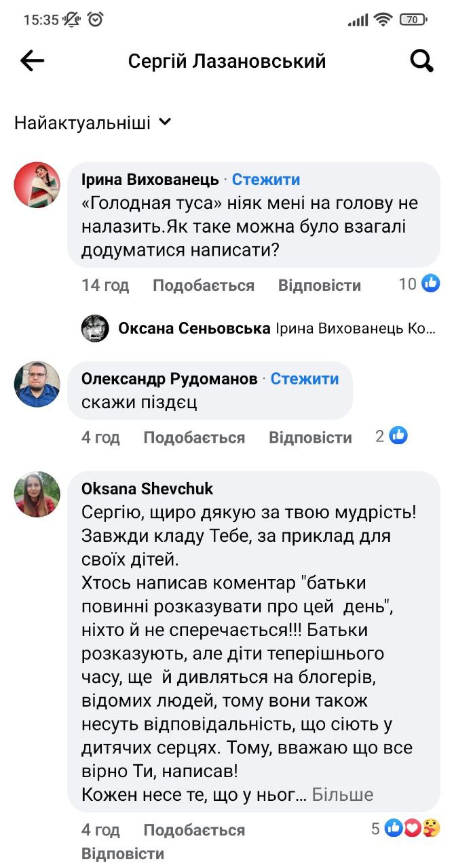Like Олександр Рудоманов's comment via Подобається
This screenshot has height=868, width=454.
tap(194, 437)
